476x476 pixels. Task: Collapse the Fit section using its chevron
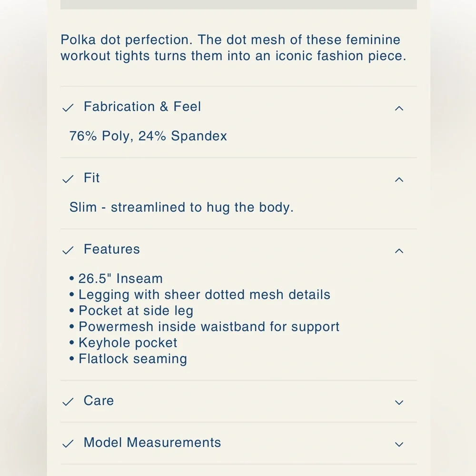point(399,179)
